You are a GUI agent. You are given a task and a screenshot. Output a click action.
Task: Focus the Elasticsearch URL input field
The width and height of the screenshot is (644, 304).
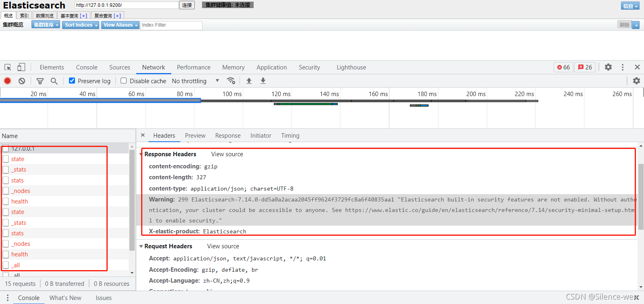click(x=127, y=5)
